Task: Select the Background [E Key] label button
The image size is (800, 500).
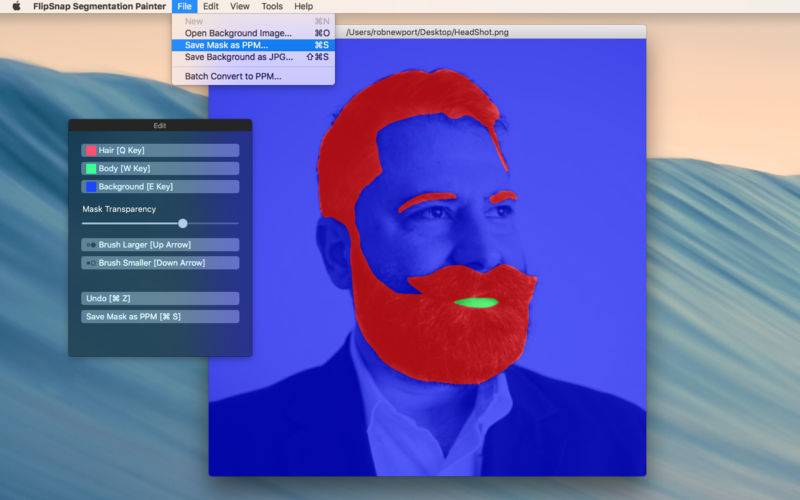Action: point(160,187)
